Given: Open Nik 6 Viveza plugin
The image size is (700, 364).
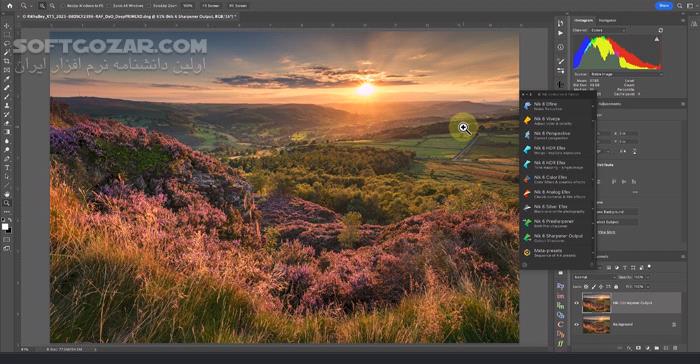Looking at the screenshot, I should pyautogui.click(x=558, y=121).
